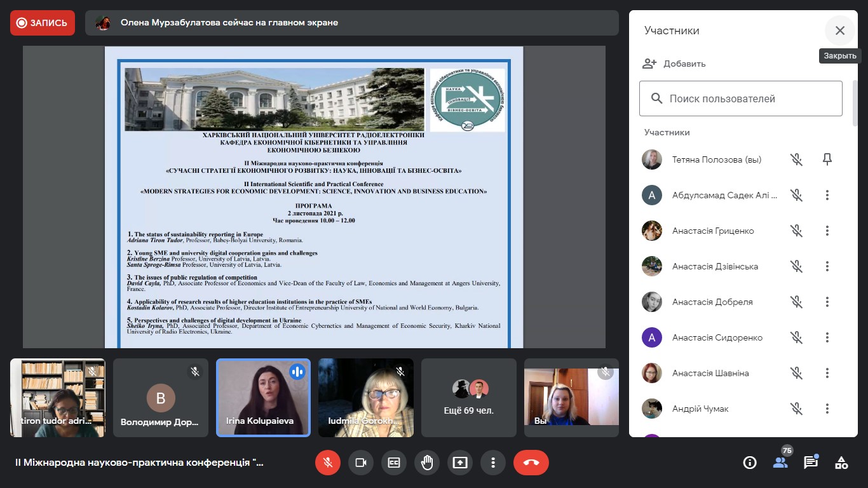Click Добавить to add people

[675, 64]
